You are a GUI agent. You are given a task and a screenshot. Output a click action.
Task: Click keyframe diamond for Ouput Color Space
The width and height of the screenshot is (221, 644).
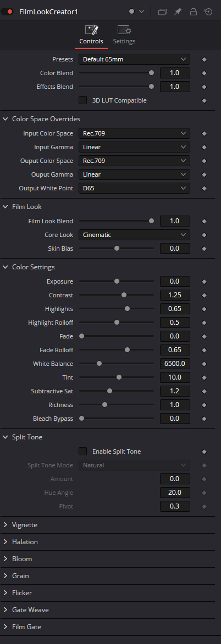point(204,161)
